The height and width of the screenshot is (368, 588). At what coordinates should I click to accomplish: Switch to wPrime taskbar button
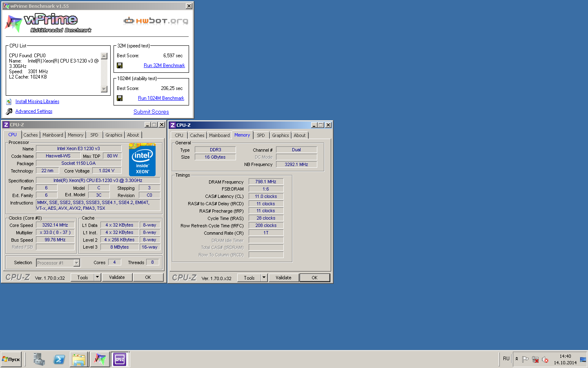[x=100, y=359]
